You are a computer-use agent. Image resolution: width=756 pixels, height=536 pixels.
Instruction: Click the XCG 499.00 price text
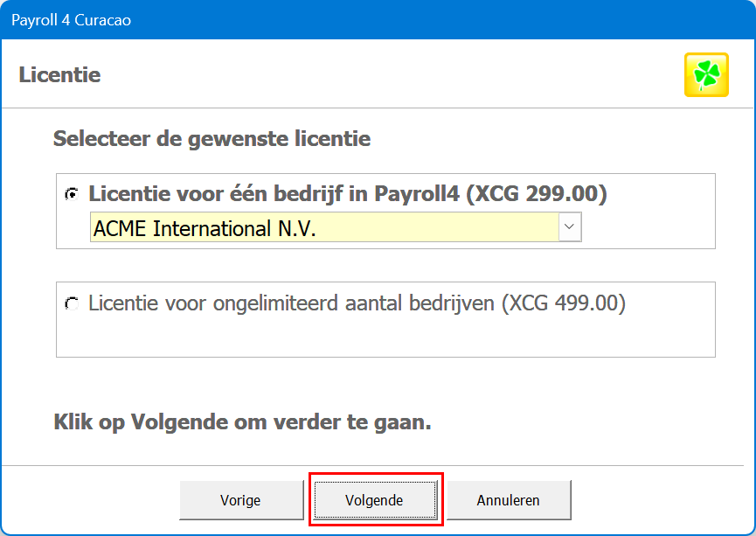(567, 304)
